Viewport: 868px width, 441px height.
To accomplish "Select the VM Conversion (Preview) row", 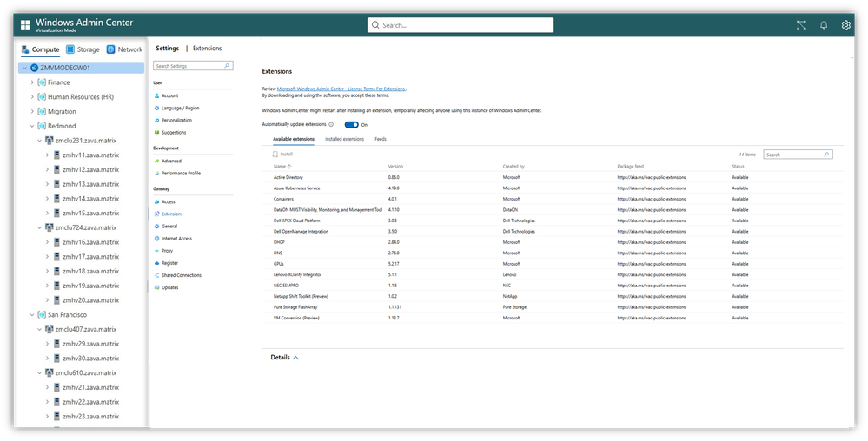I will tap(553, 318).
